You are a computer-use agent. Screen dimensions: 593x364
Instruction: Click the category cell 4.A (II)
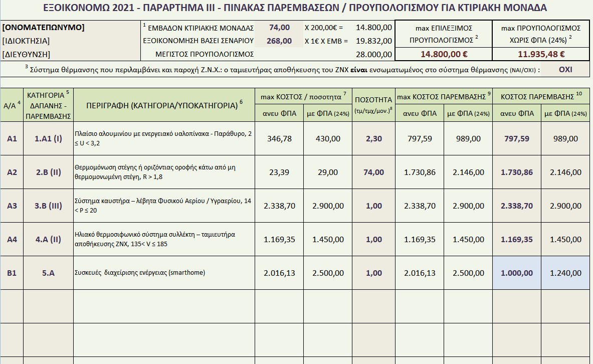(x=49, y=239)
